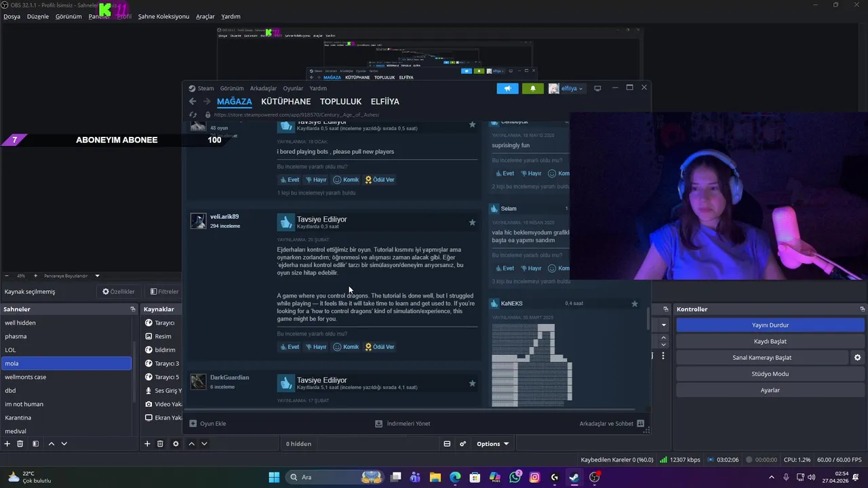This screenshot has height=488, width=868.
Task: Vote Komik on the bots review
Action: 346,180
